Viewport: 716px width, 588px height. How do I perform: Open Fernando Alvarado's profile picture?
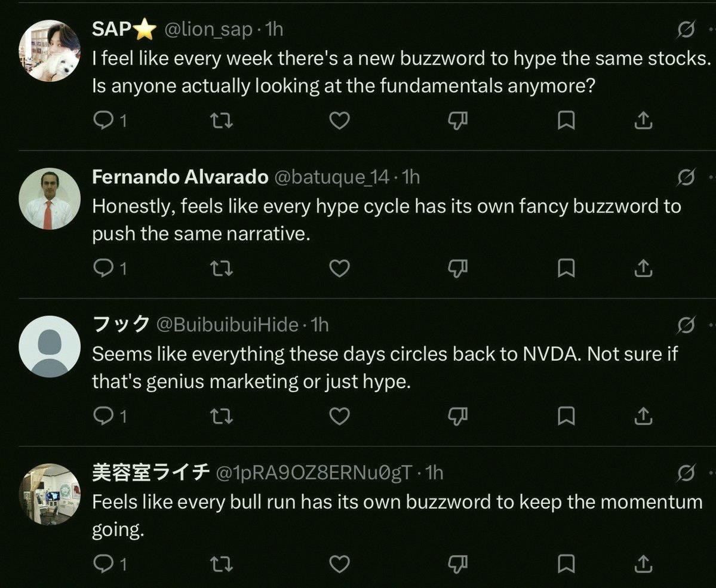pyautogui.click(x=50, y=199)
